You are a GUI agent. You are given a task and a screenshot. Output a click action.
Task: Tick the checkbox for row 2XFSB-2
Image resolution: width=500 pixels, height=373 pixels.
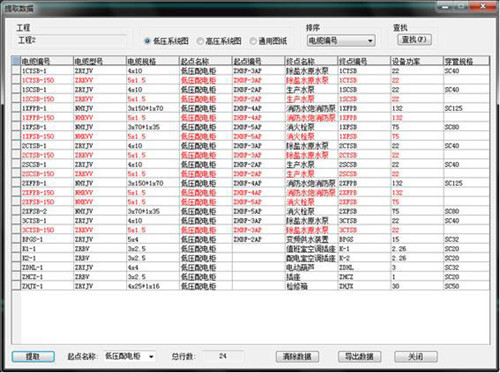coord(16,211)
